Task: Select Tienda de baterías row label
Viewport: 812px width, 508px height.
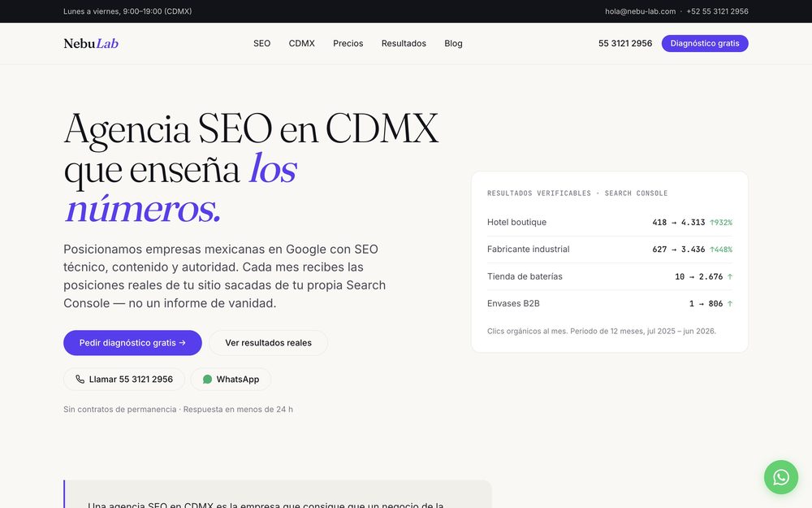Action: (525, 276)
